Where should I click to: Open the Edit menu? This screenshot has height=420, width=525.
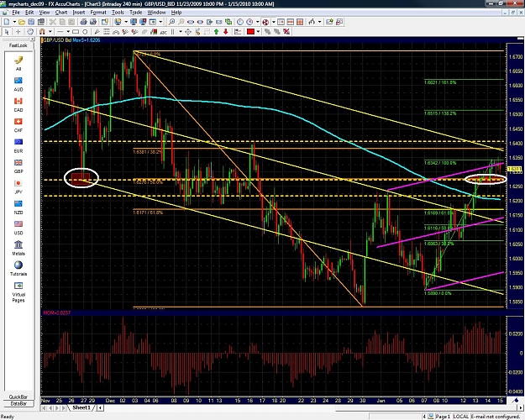[x=29, y=13]
